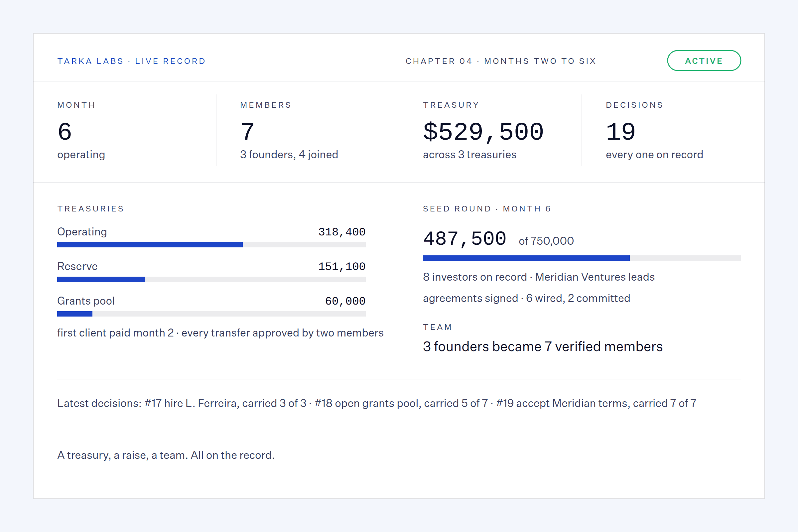The height and width of the screenshot is (532, 798).
Task: Click '3 founders, 4 joined' caption
Action: pyautogui.click(x=289, y=155)
